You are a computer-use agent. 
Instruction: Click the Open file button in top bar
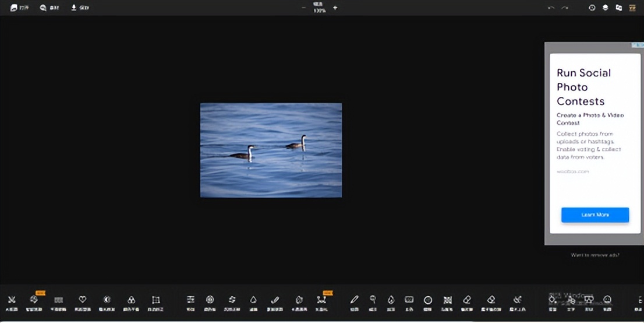[x=19, y=8]
